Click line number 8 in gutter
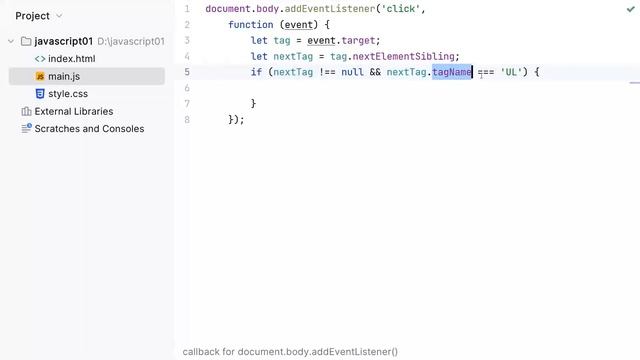This screenshot has width=640, height=360. (187, 120)
